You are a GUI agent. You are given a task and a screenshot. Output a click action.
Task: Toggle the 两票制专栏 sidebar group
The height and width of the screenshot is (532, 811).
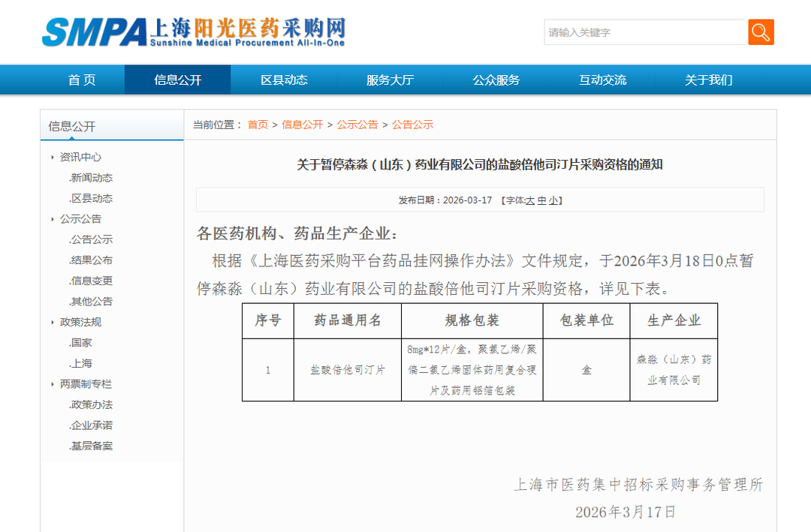point(53,384)
